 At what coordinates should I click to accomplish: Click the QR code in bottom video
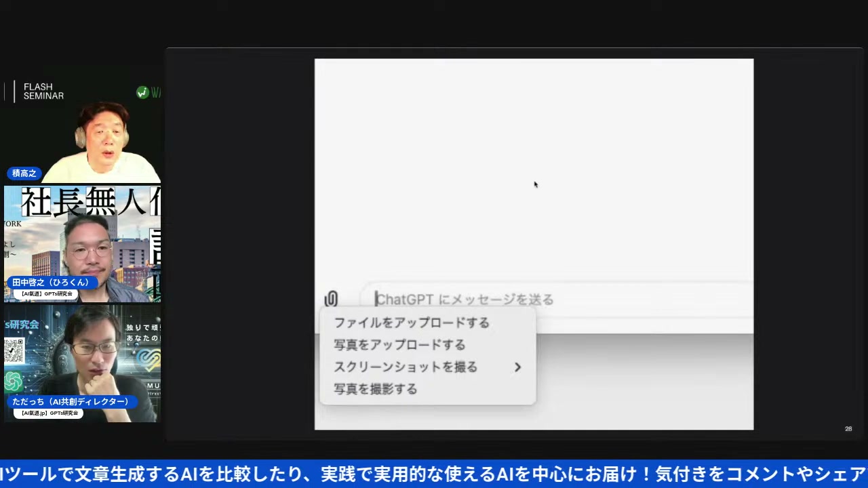pyautogui.click(x=14, y=350)
